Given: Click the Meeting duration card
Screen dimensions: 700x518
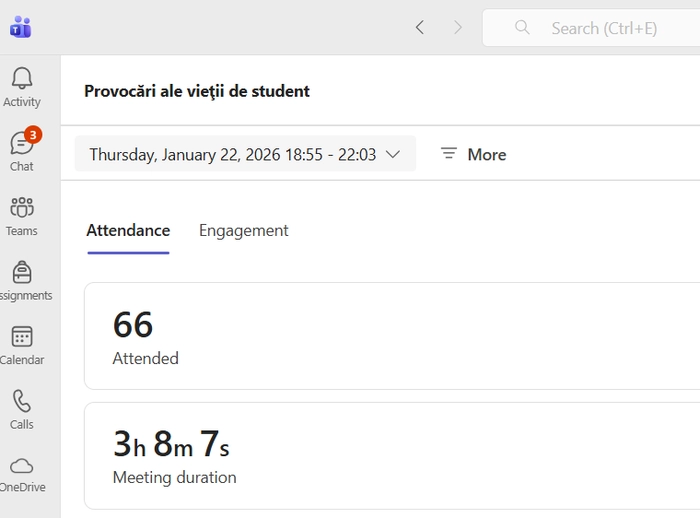Looking at the screenshot, I should [390, 456].
